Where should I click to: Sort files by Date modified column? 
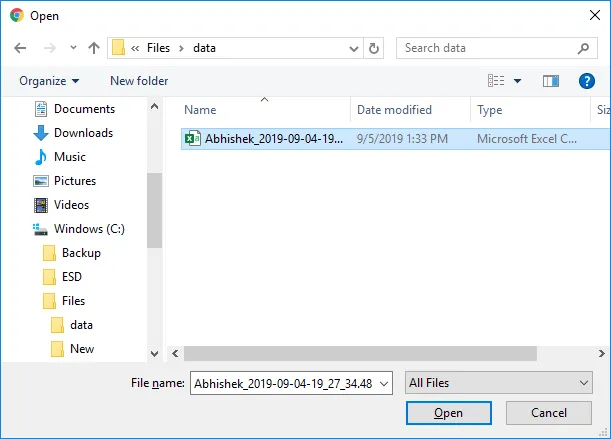(x=394, y=110)
